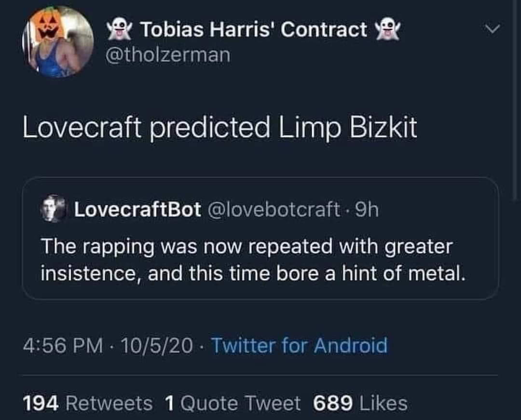Select the text Lovecraft predicted Limp Bizkit
Viewport: 521px width, 420px height.
click(x=219, y=128)
